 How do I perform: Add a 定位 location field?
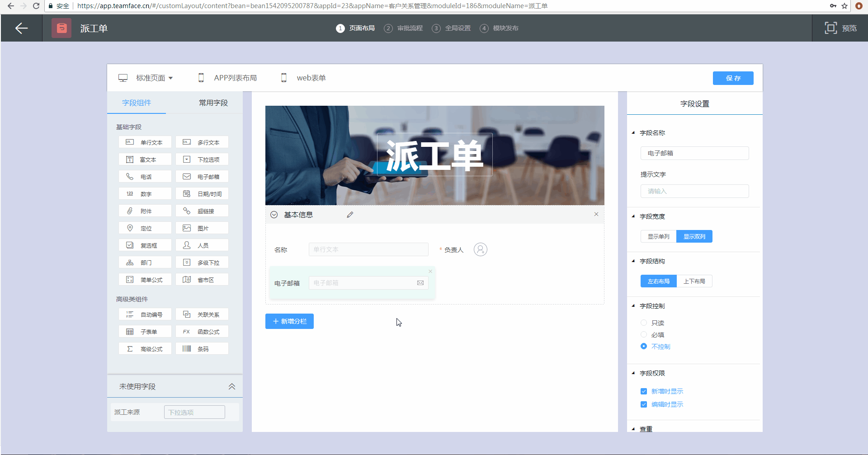pyautogui.click(x=145, y=228)
